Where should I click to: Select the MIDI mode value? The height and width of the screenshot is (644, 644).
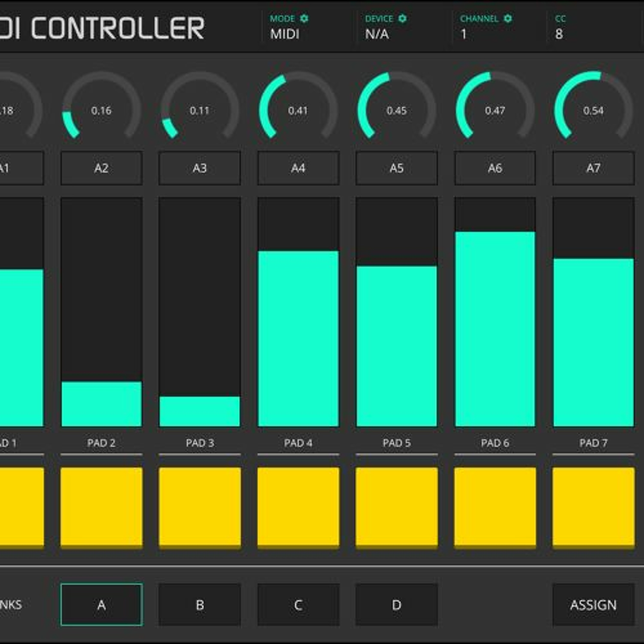[285, 34]
